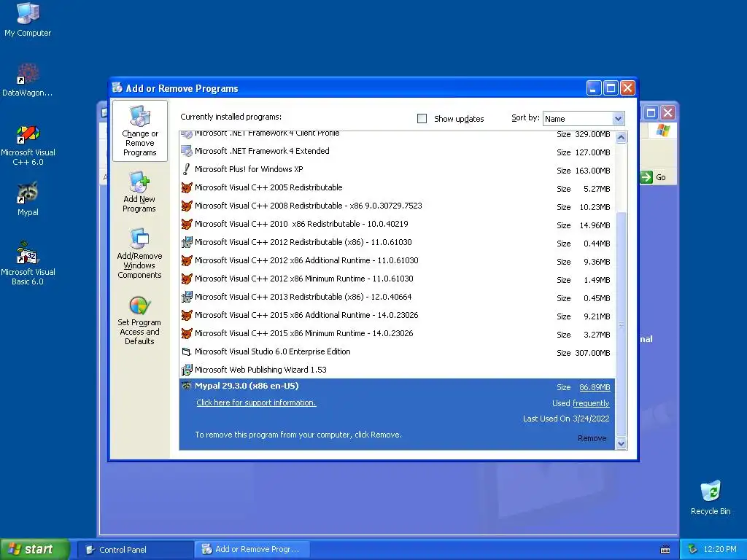Select Microsoft Web Publishing Wizard 1.53 row

click(398, 370)
